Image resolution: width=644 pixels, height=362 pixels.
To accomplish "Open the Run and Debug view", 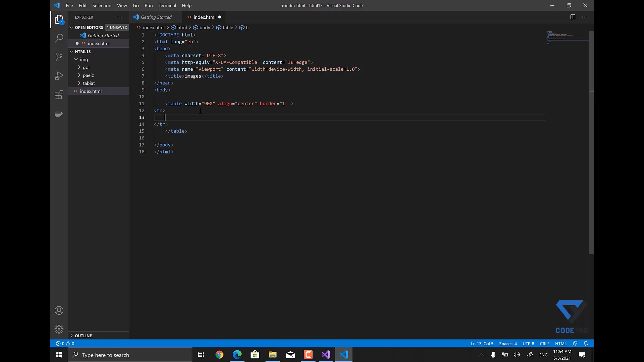I will (x=59, y=76).
